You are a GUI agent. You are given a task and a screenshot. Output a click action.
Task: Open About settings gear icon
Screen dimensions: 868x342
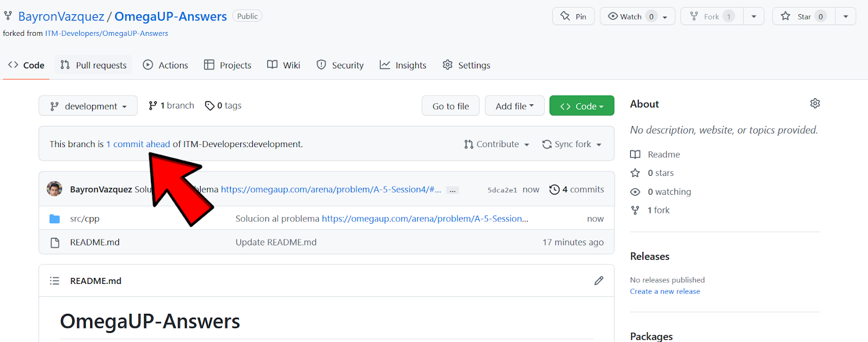pyautogui.click(x=815, y=103)
